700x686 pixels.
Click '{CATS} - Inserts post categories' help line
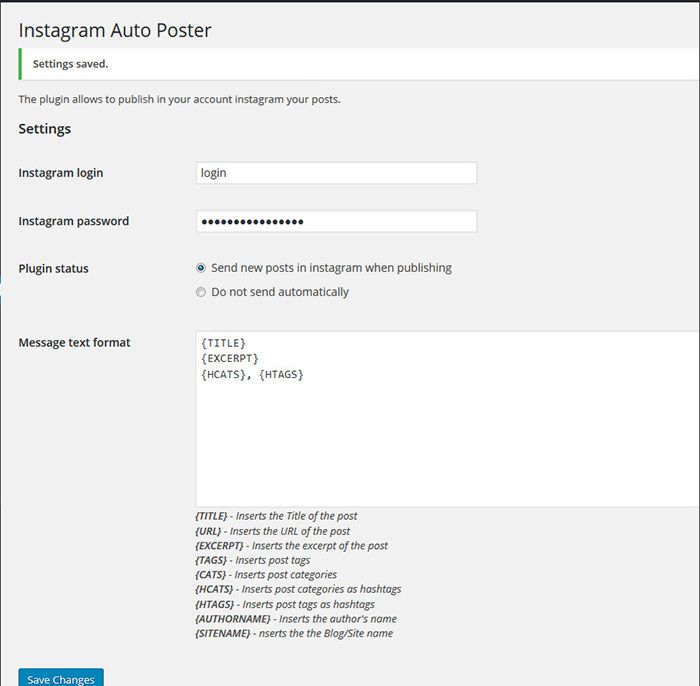266,574
